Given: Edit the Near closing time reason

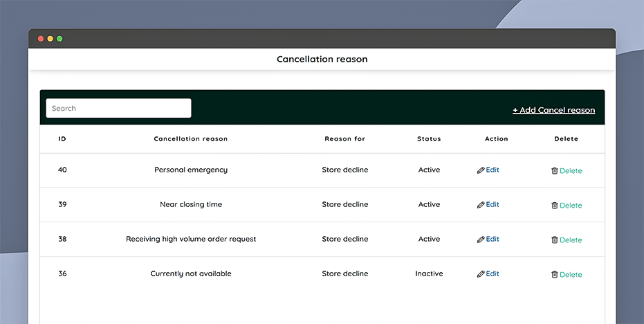Looking at the screenshot, I should pyautogui.click(x=493, y=204).
